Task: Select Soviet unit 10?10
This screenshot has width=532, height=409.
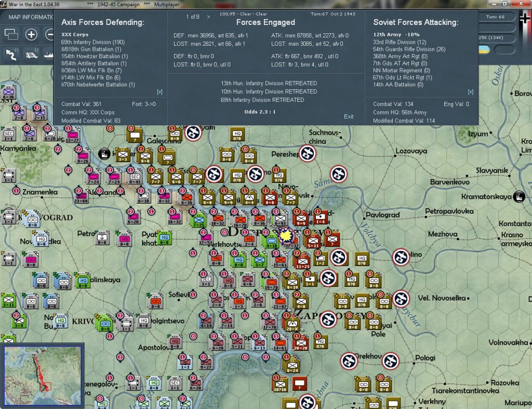Action: pos(280,385)
